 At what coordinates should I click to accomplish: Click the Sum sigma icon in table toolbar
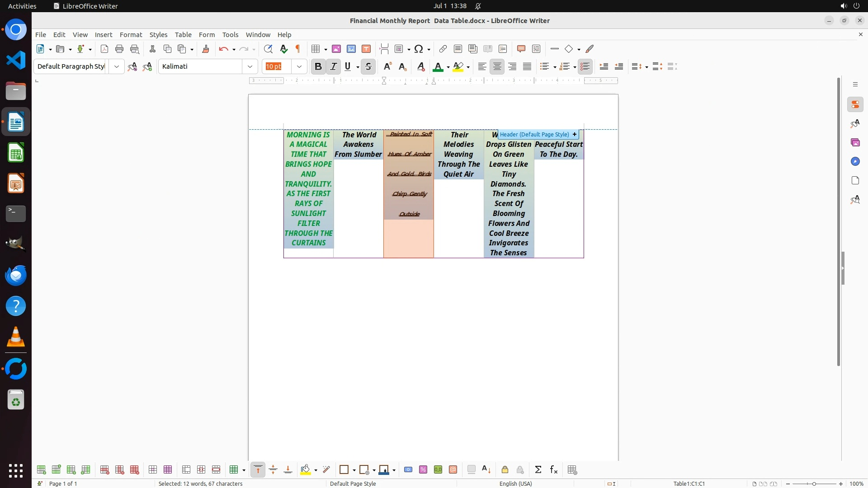point(538,470)
